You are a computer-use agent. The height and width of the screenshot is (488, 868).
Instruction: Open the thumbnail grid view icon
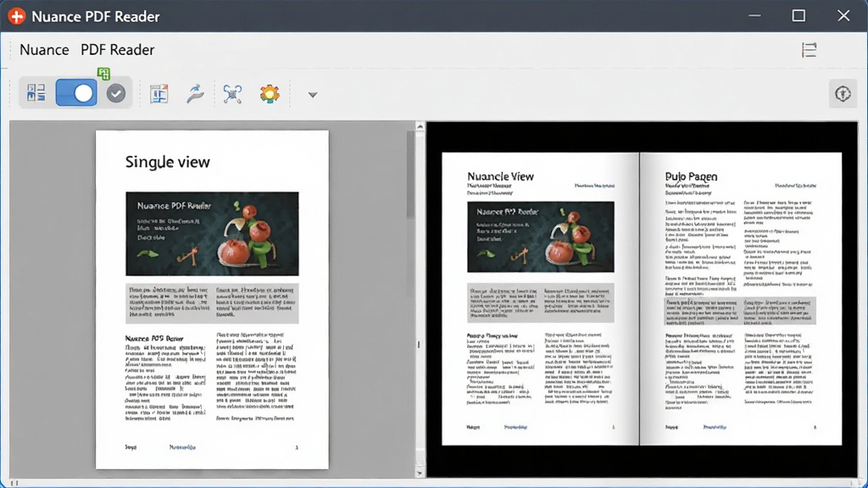(36, 93)
